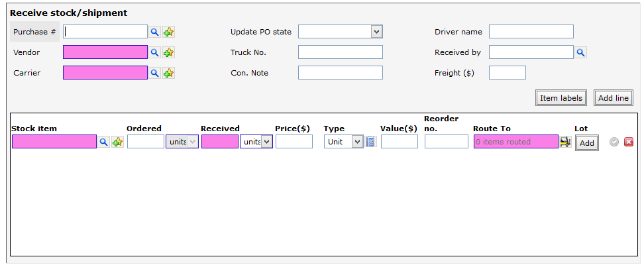Open calculator icon next to Type

tap(371, 142)
